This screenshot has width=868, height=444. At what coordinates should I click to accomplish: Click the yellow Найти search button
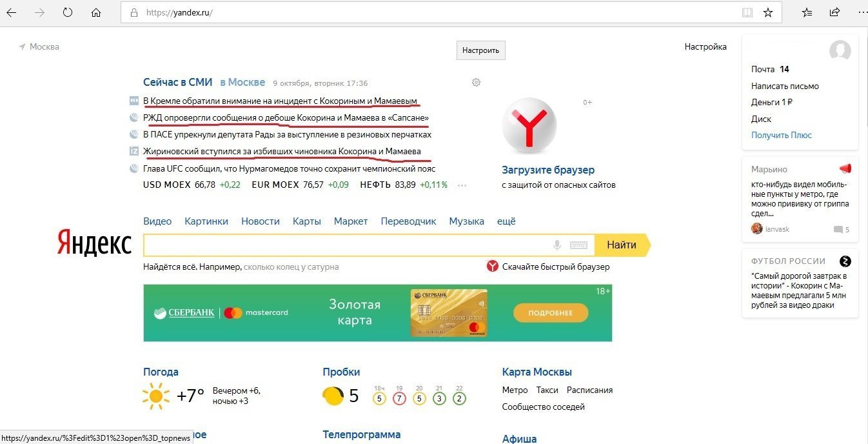622,245
